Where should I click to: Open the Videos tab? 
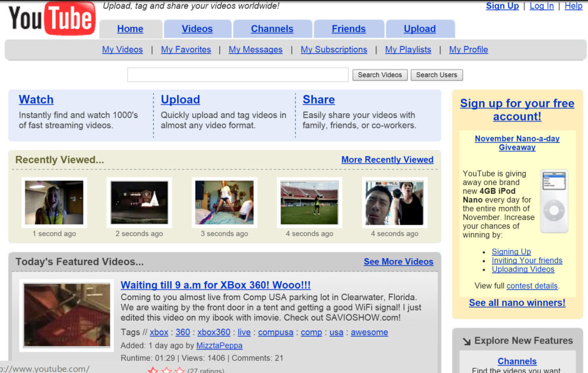tap(198, 29)
